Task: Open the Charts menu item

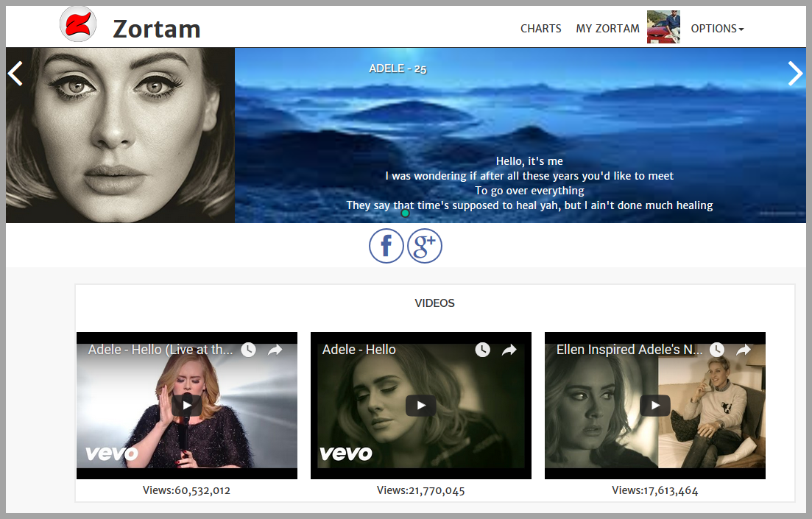Action: [540, 29]
